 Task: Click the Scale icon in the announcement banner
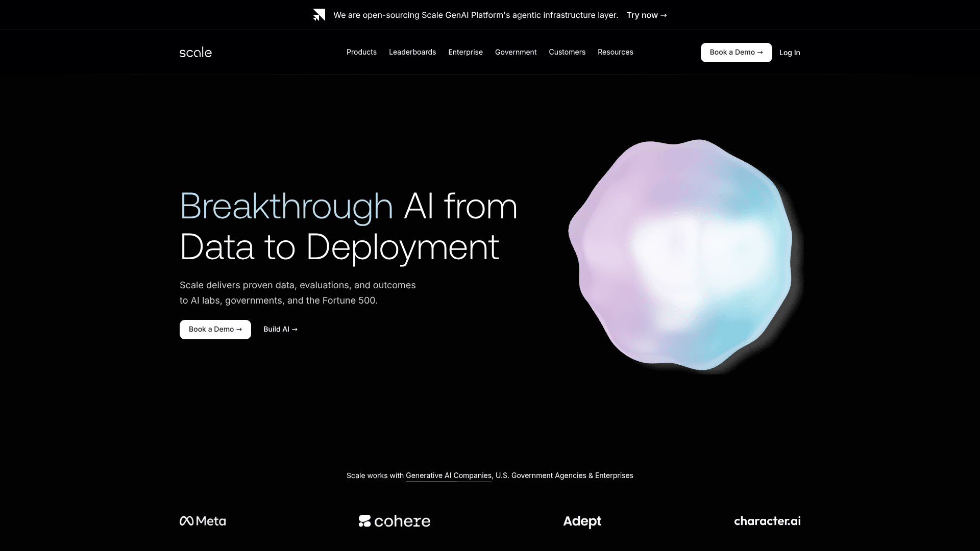(x=319, y=15)
